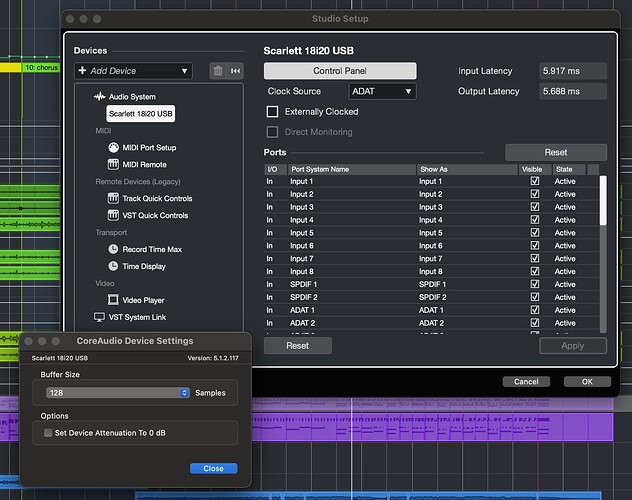Viewport: 632px width, 500px height.
Task: Open the Buffer Size 128 dropdown
Action: pos(117,393)
